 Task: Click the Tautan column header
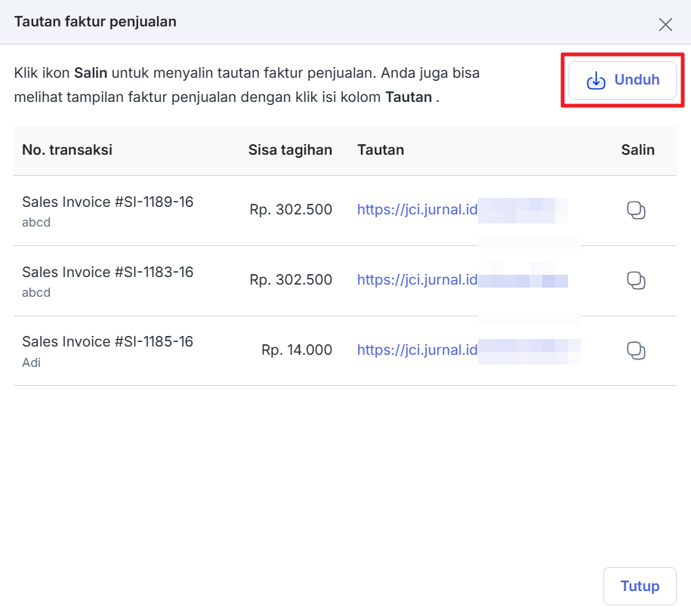(381, 150)
